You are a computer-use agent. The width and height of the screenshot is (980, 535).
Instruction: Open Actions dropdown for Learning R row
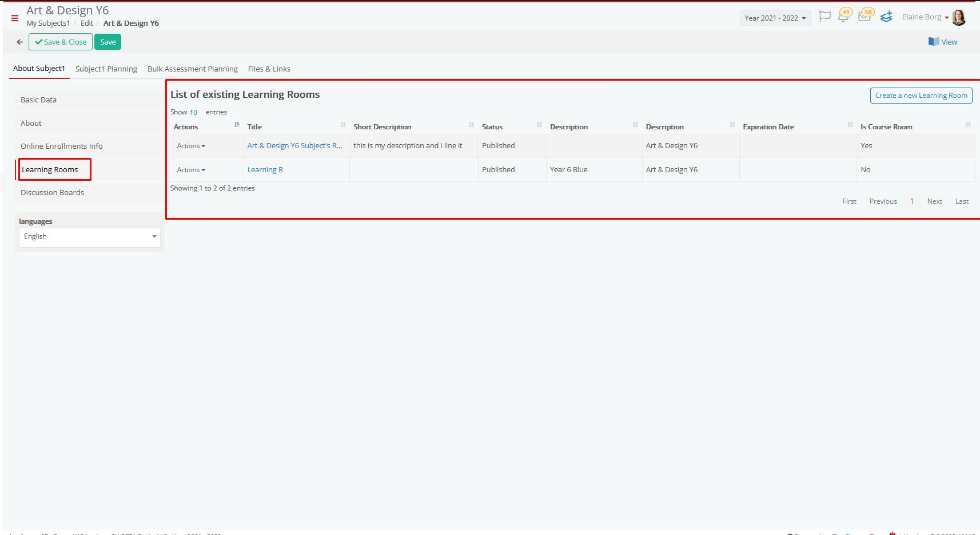[191, 170]
